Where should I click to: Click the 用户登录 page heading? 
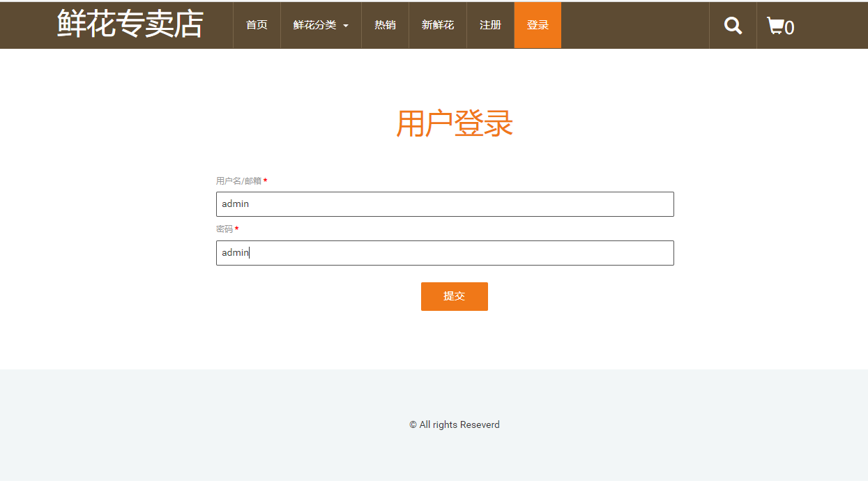pyautogui.click(x=454, y=123)
